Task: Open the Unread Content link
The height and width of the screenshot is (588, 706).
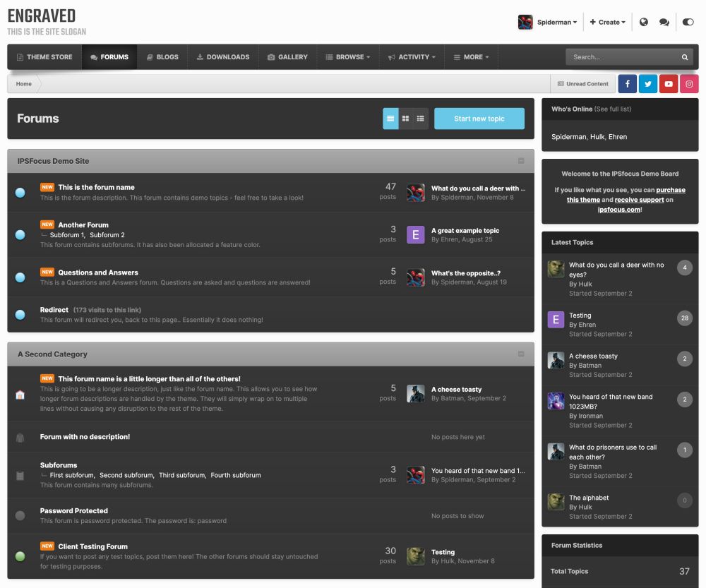Action: 583,84
